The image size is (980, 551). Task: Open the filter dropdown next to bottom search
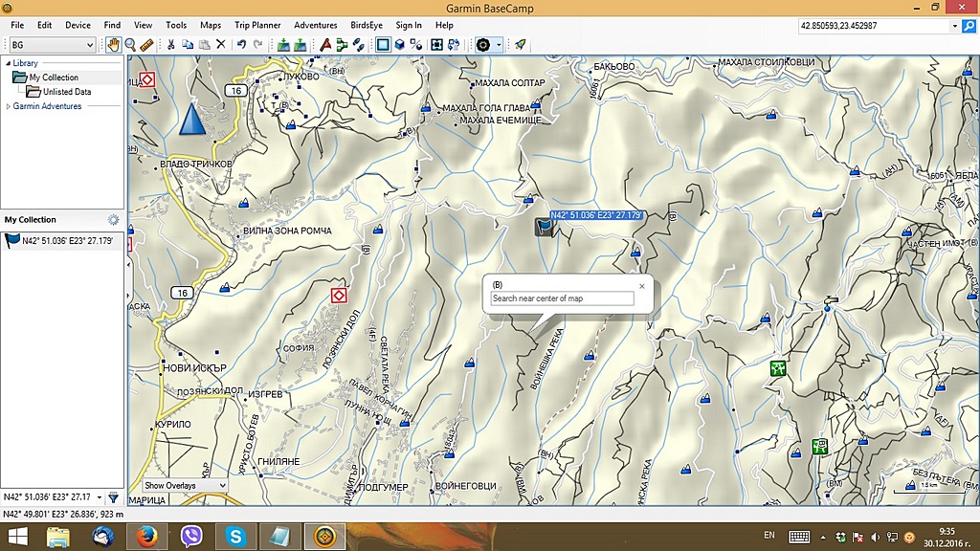tap(100, 497)
